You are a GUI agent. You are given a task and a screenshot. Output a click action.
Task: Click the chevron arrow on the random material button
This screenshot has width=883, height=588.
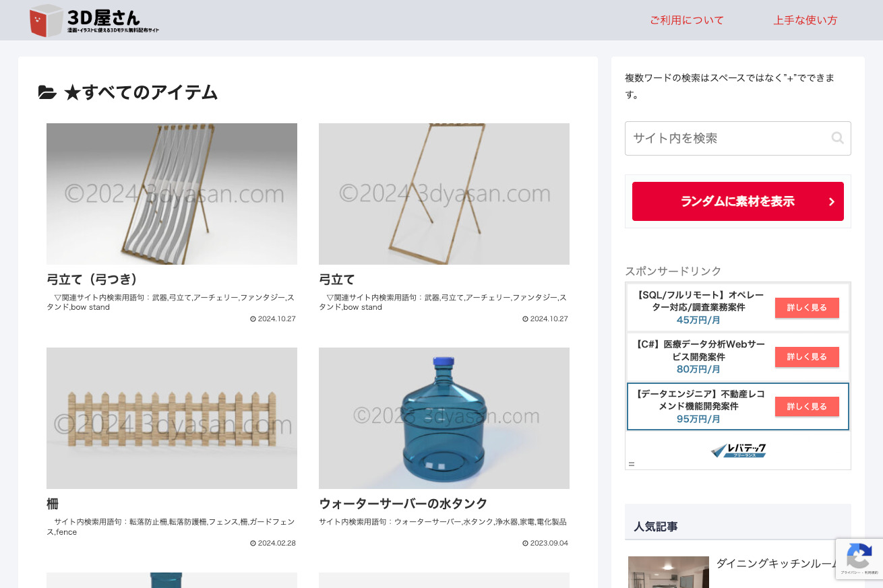coord(831,201)
